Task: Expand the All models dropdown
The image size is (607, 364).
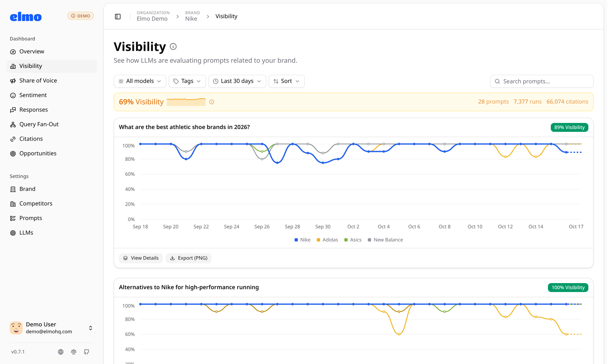Action: (140, 81)
